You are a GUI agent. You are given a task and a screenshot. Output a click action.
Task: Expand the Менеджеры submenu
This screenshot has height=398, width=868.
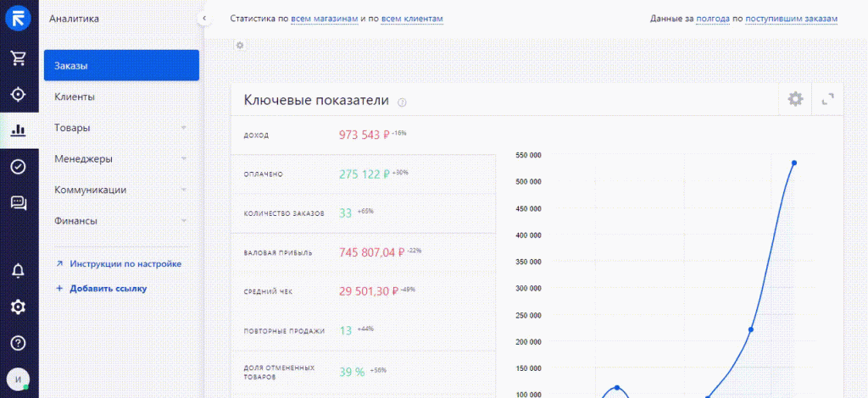184,159
